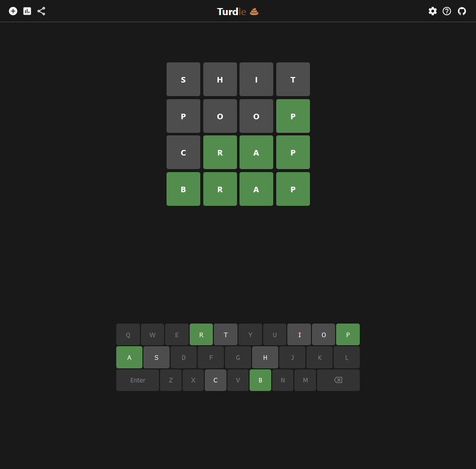This screenshot has width=476, height=469.
Task: Tap the H key
Action: click(265, 357)
